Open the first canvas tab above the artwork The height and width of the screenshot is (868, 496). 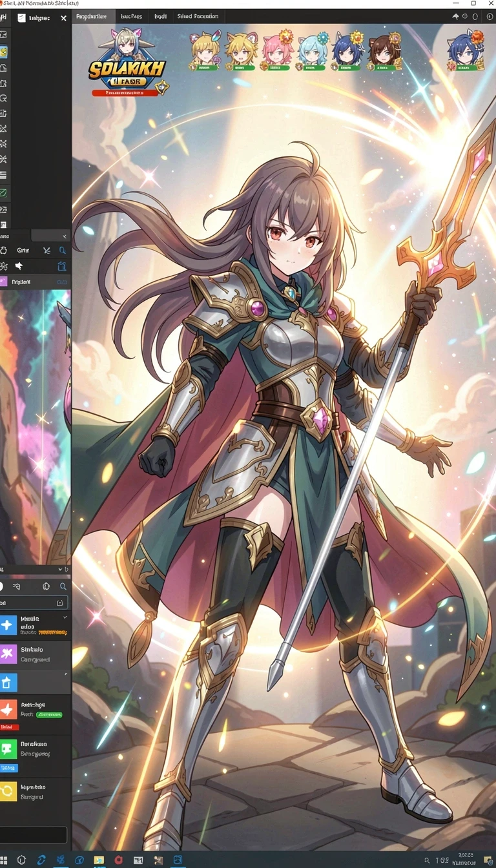pos(92,16)
